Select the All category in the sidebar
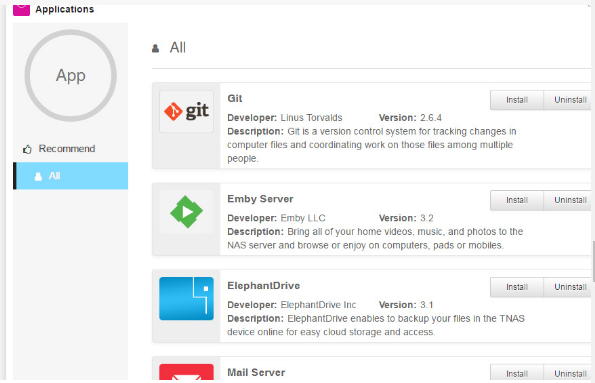Image resolution: width=595 pixels, height=383 pixels. click(71, 176)
